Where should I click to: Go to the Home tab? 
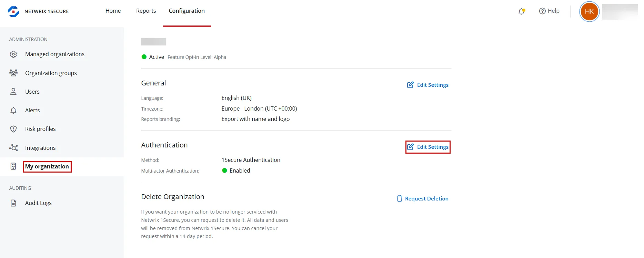click(113, 11)
